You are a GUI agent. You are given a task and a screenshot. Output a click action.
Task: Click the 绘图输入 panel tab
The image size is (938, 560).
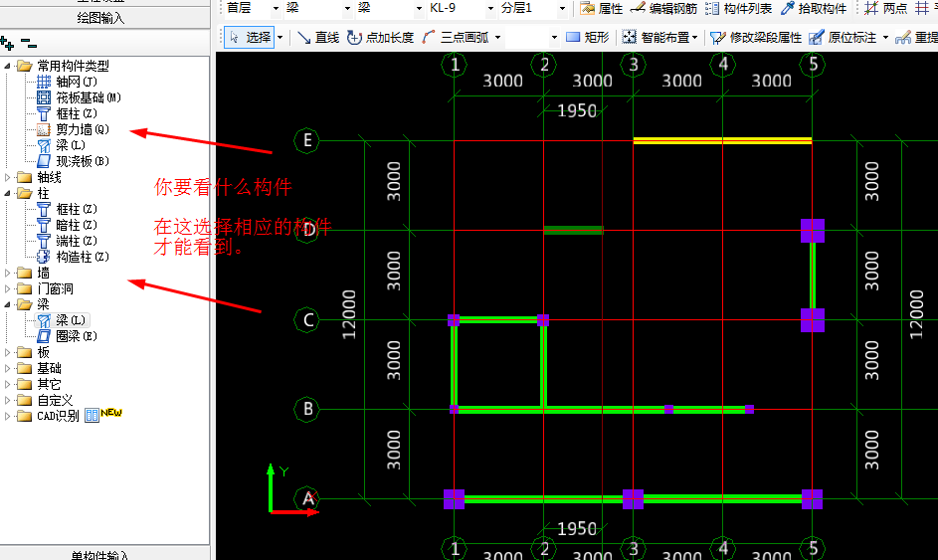[x=100, y=18]
